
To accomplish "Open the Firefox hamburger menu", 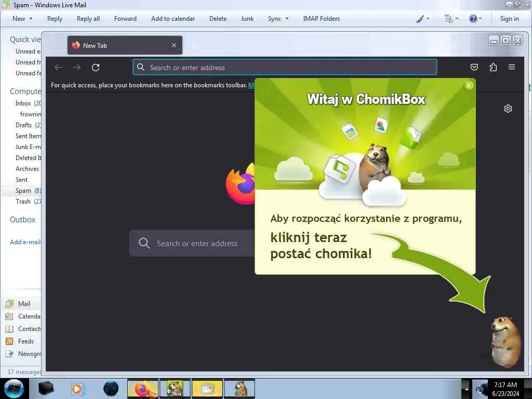I will (512, 67).
